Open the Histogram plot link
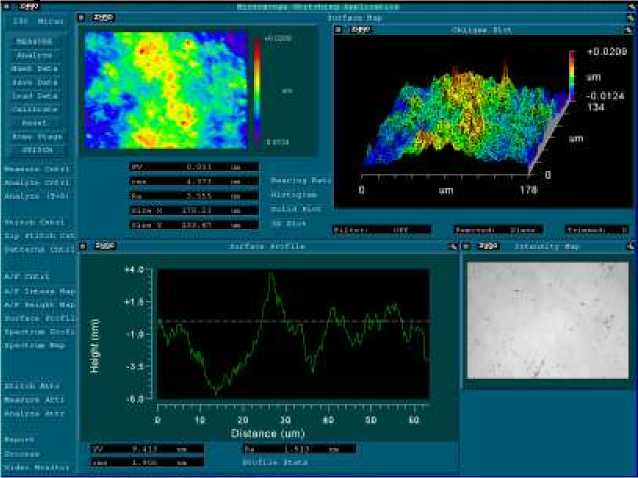This screenshot has height=478, width=638. coord(294,195)
